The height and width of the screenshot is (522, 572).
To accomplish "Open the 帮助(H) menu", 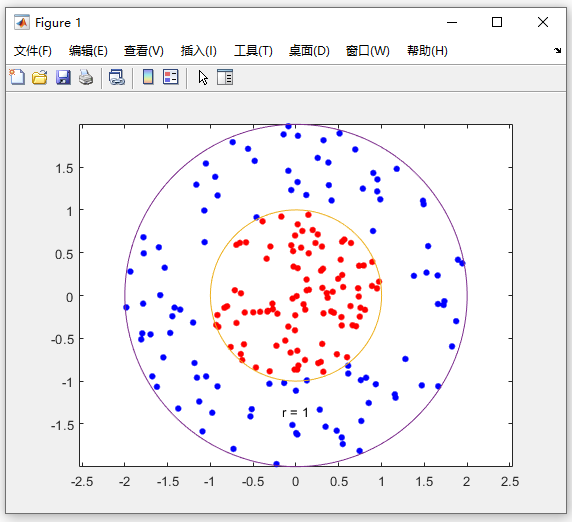I will pos(428,51).
